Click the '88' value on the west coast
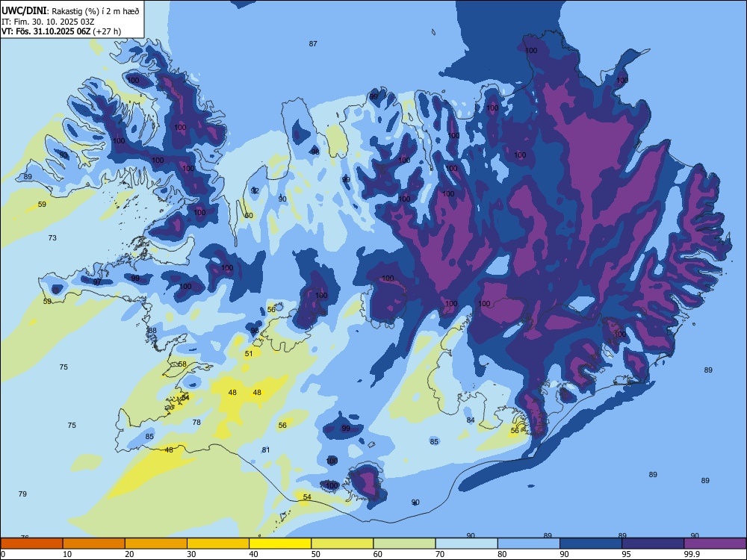747x560 pixels. pyautogui.click(x=152, y=331)
